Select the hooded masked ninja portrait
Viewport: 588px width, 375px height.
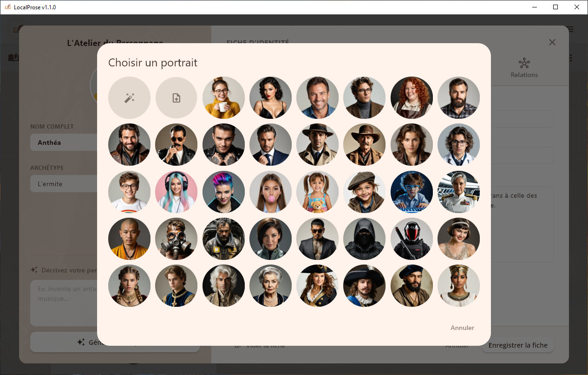pos(365,239)
